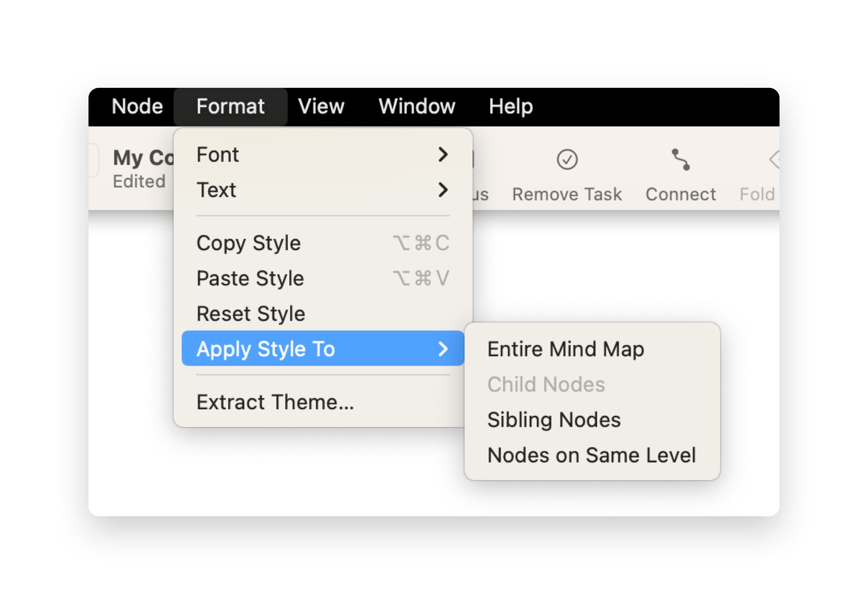
Task: Apply style to Sibling Nodes
Action: [x=554, y=419]
